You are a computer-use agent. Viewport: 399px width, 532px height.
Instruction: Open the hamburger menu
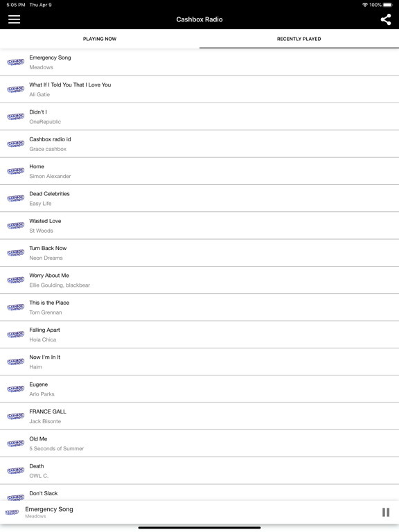point(15,19)
